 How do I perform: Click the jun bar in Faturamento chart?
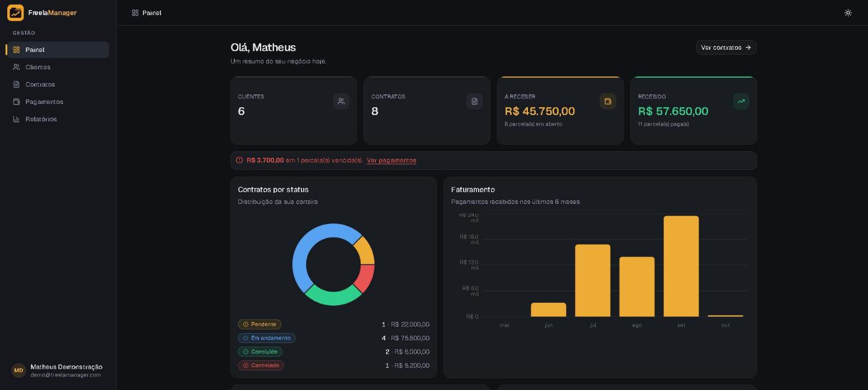549,310
